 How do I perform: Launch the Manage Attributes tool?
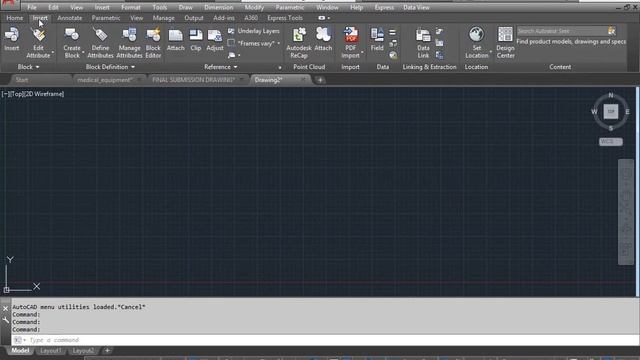129,42
